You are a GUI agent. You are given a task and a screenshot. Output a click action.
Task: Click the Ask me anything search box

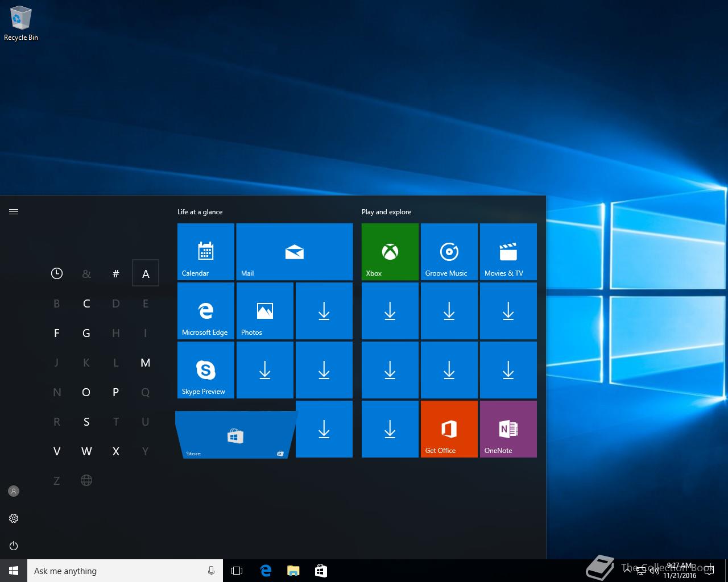[125, 571]
